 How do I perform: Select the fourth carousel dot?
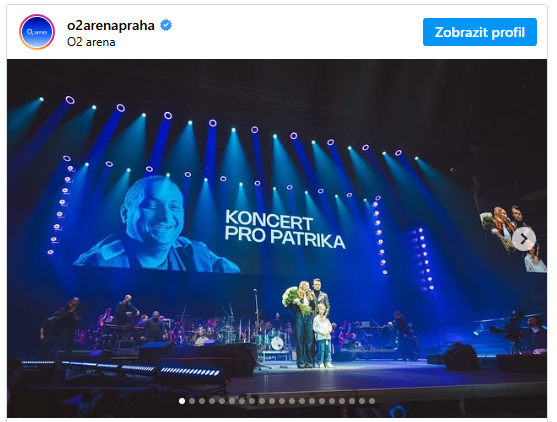pos(212,401)
